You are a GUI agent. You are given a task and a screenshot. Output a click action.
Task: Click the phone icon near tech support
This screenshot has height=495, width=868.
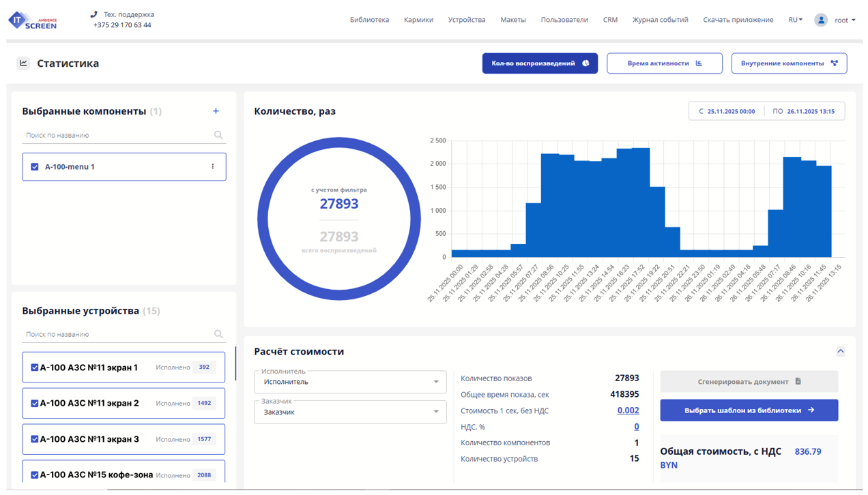click(94, 14)
